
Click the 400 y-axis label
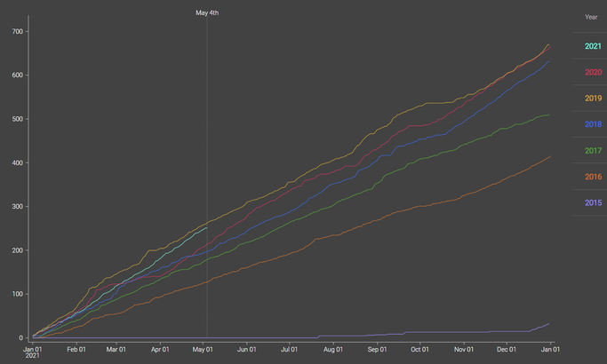point(18,162)
